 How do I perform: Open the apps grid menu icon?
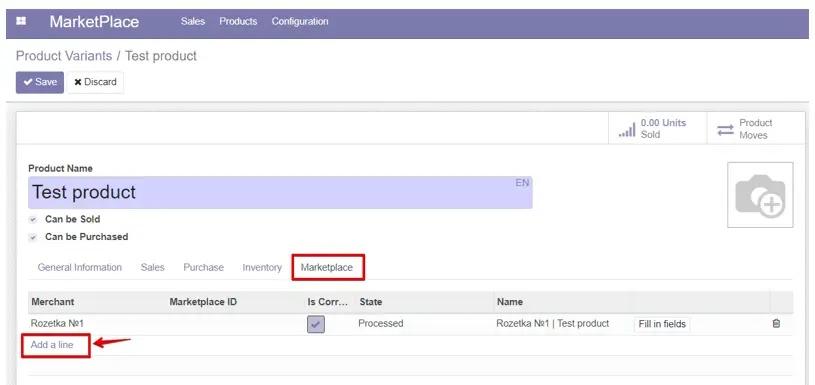(x=21, y=22)
